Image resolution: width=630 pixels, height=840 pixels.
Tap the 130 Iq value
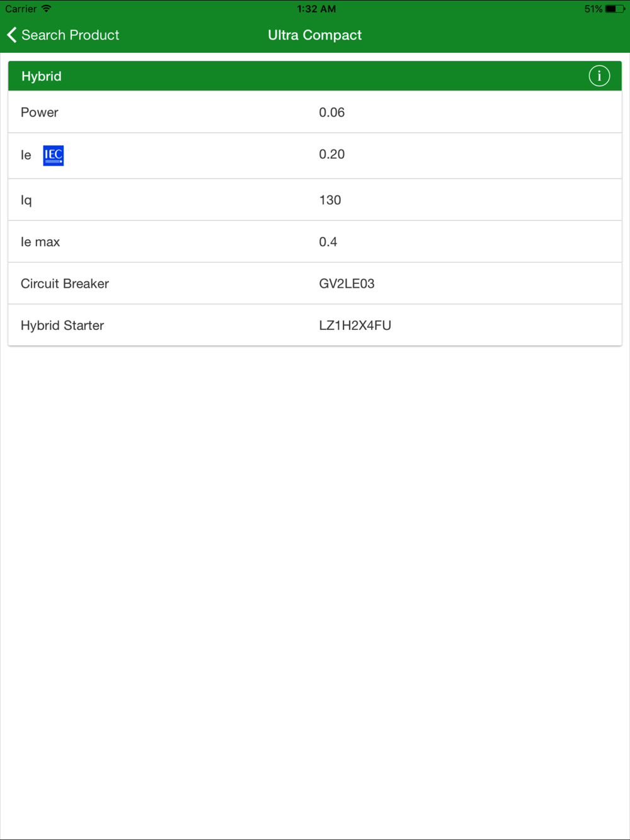(330, 200)
